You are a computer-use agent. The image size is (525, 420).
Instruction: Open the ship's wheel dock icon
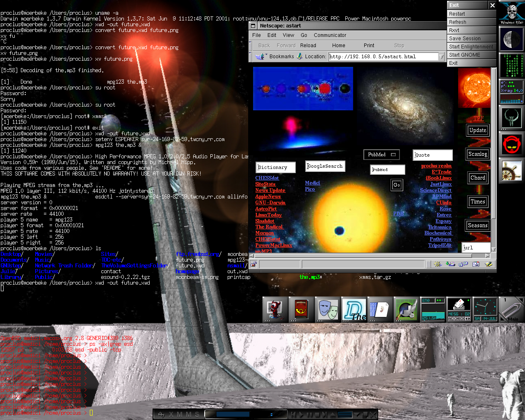pos(511,171)
